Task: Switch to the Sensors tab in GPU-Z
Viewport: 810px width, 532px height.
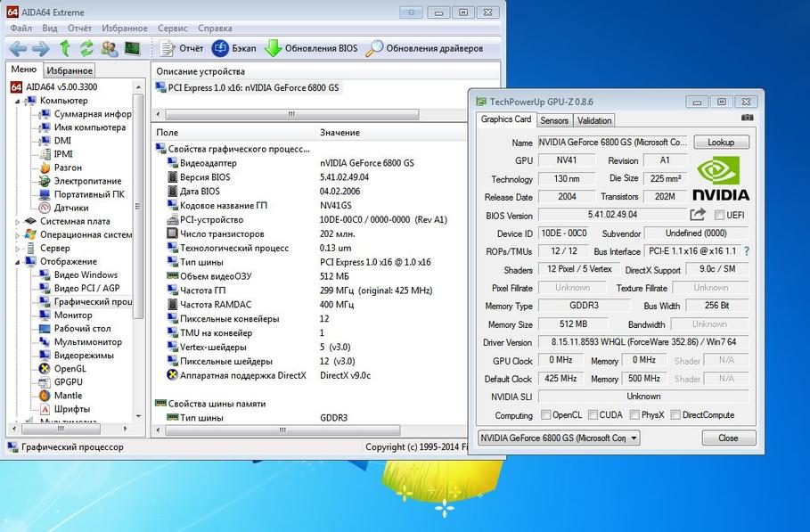Action: pyautogui.click(x=554, y=120)
